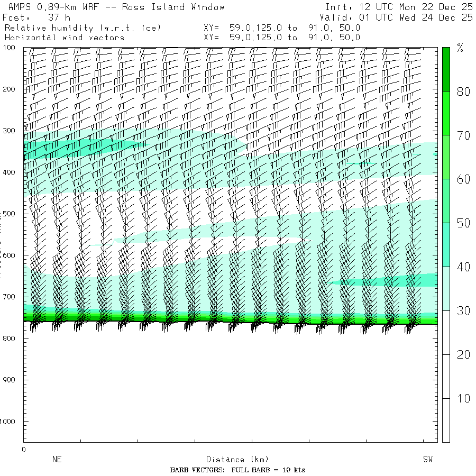Select the Relative humidity (w.r.t. ice) label

click(x=83, y=28)
